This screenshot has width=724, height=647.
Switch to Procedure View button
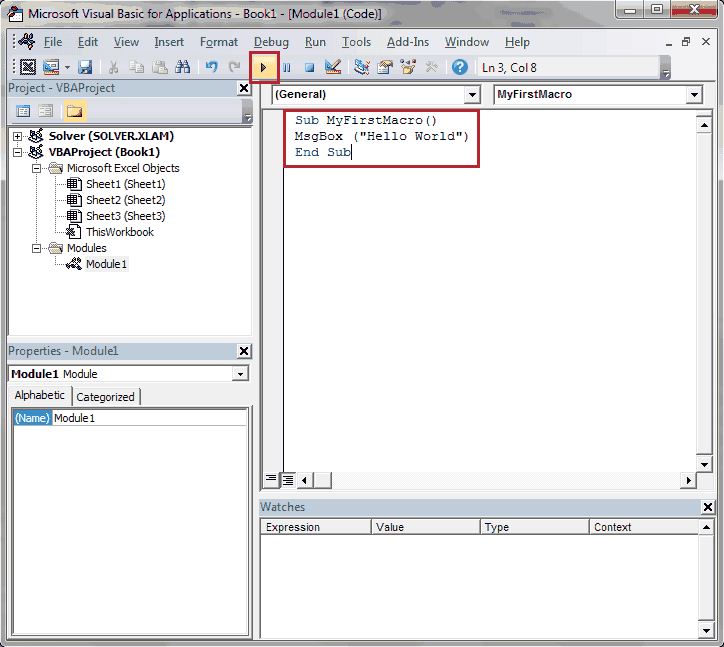[x=271, y=480]
